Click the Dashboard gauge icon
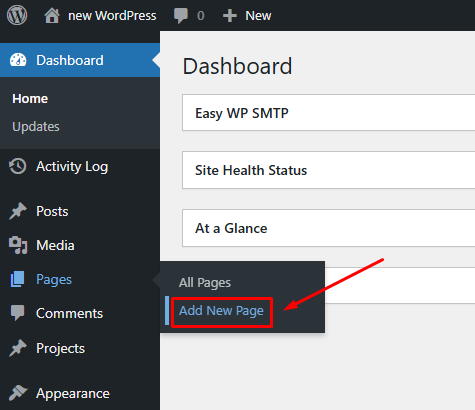The width and height of the screenshot is (475, 410). tap(18, 60)
